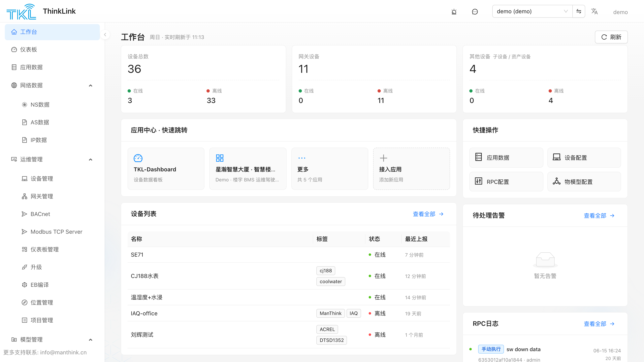The image size is (644, 362).
Task: Click the 手动执行 tag in RPC日志
Action: 491,349
